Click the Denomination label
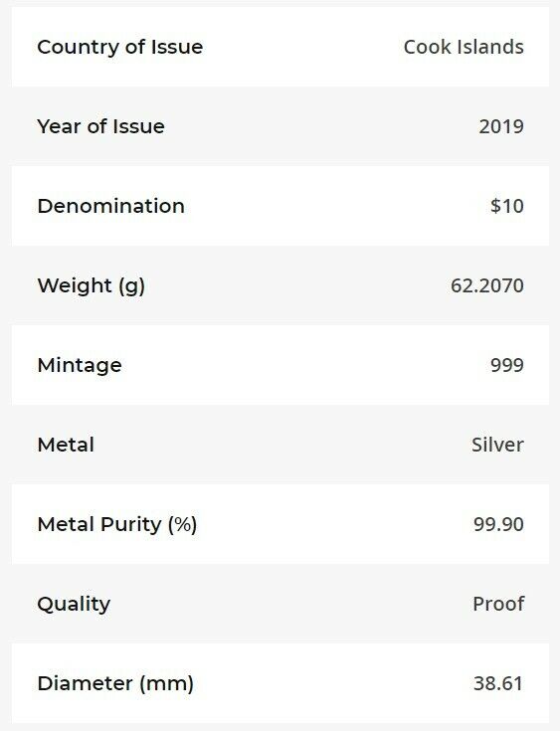Screen dimensions: 560x731 (111, 206)
